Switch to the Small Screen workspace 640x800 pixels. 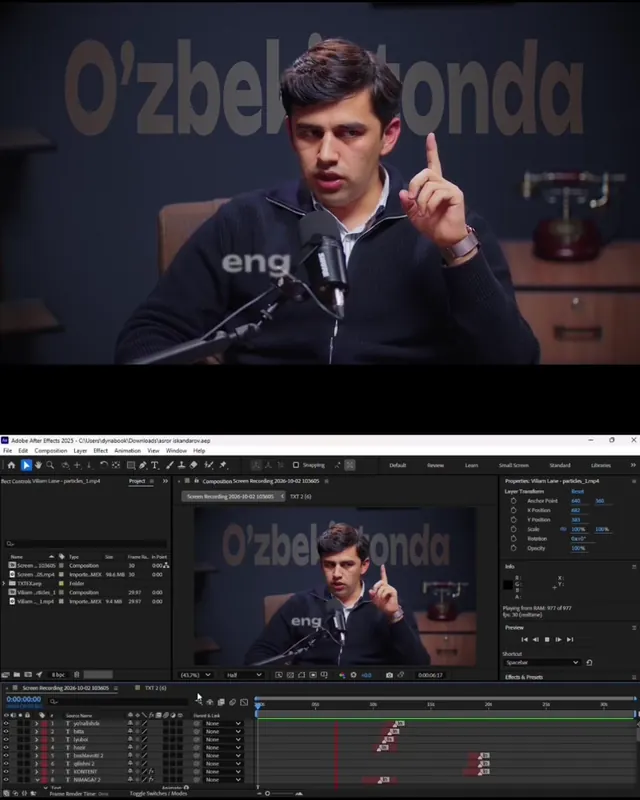(x=513, y=465)
